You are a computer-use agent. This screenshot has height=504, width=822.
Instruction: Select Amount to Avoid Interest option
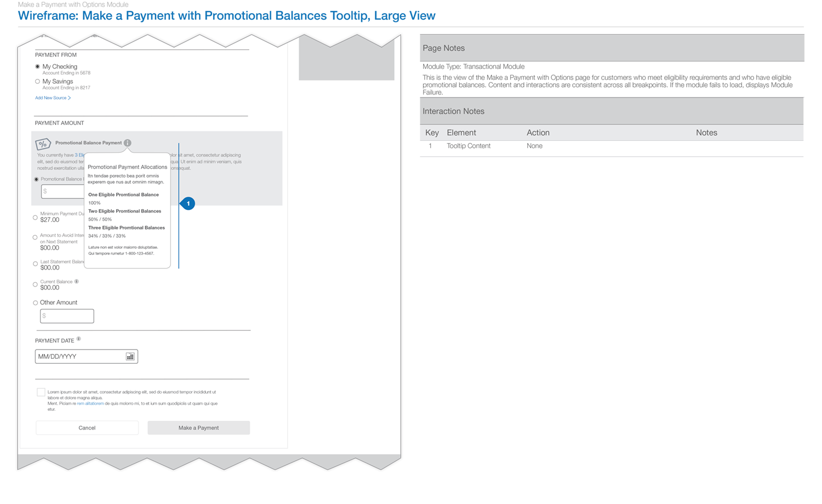click(35, 238)
